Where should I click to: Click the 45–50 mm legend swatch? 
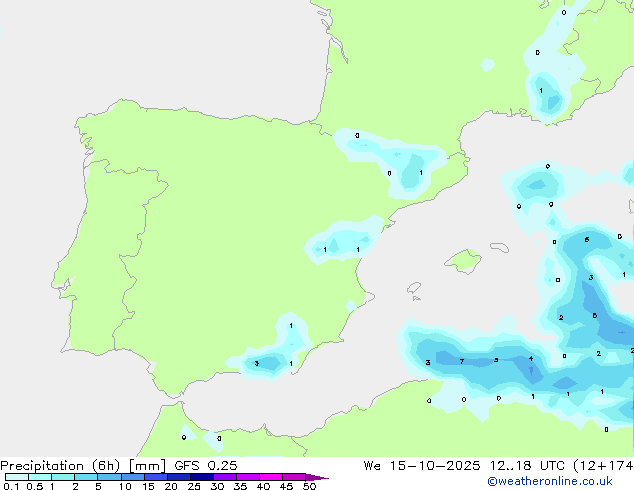point(294,477)
